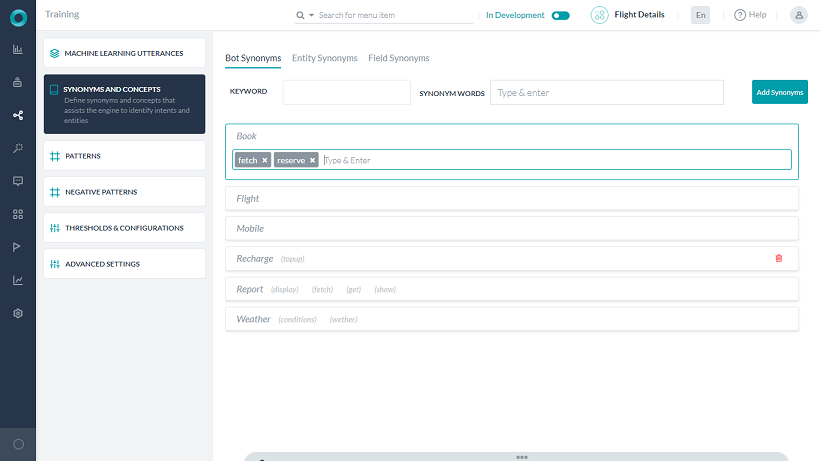Click the Flight Details bot icon
Viewport: 820px width, 461px height.
click(x=599, y=15)
